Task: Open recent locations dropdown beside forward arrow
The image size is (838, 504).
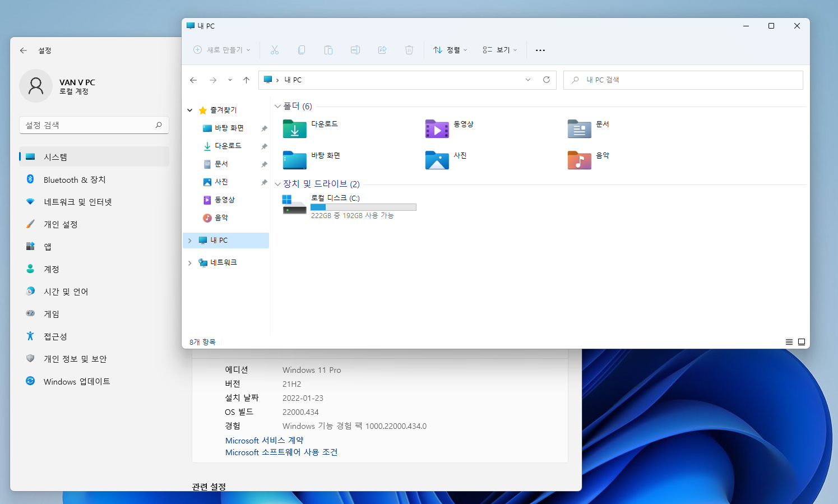Action: coord(230,80)
